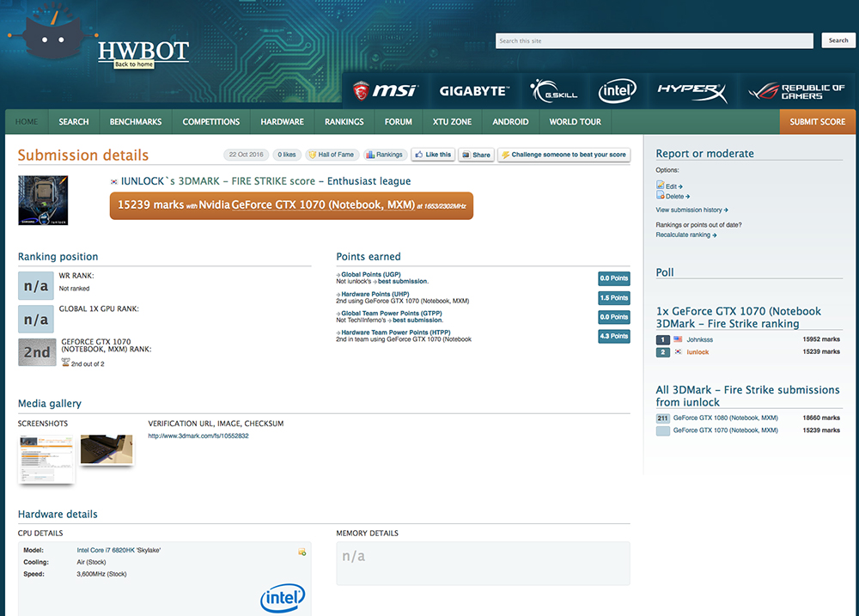Open Hardware Team Power Points (HTPP) link
This screenshot has height=616, width=859.
[x=395, y=332]
